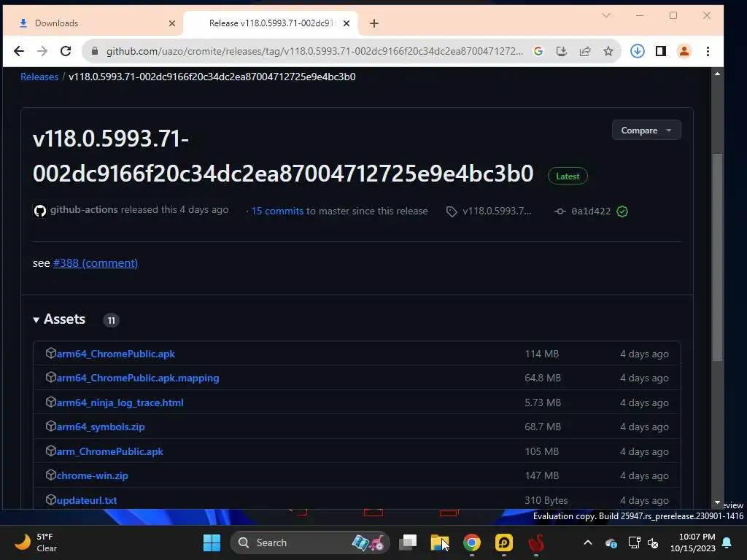The image size is (747, 560).
Task: Open Chrome three-dot menu
Action: (x=708, y=51)
